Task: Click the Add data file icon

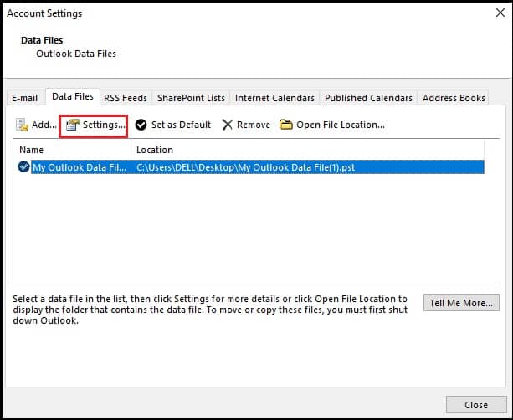Action: click(x=23, y=125)
